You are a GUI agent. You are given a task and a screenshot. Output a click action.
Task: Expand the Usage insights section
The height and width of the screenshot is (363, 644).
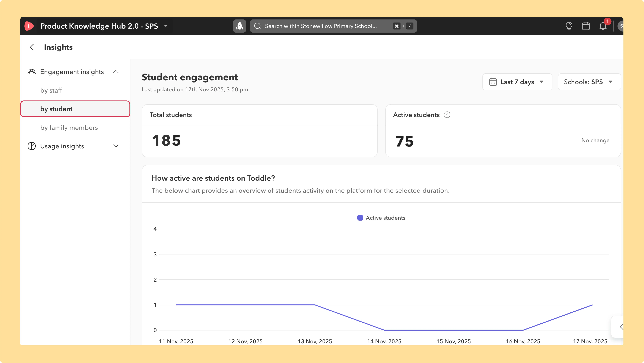pyautogui.click(x=116, y=146)
